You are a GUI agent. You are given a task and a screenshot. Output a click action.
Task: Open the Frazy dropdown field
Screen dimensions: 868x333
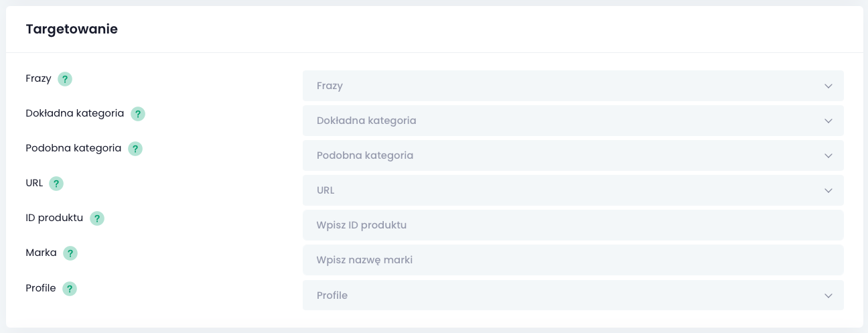click(573, 86)
